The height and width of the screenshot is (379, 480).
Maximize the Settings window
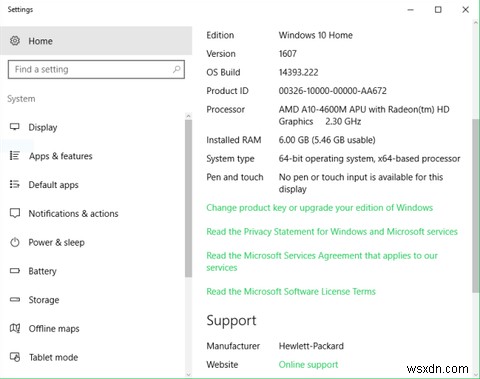click(438, 10)
